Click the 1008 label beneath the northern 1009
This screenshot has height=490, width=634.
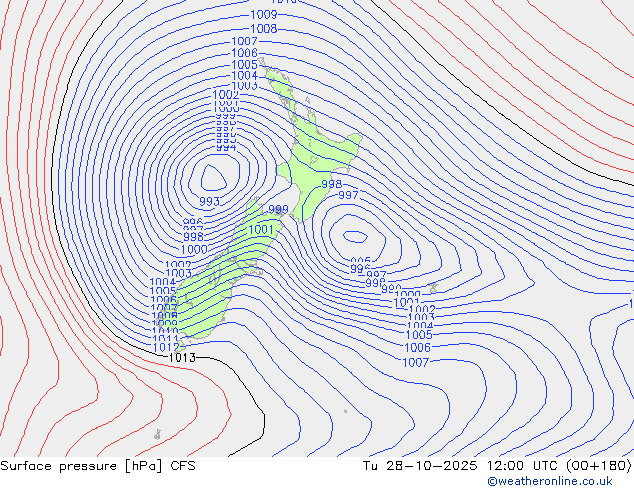[x=264, y=29]
